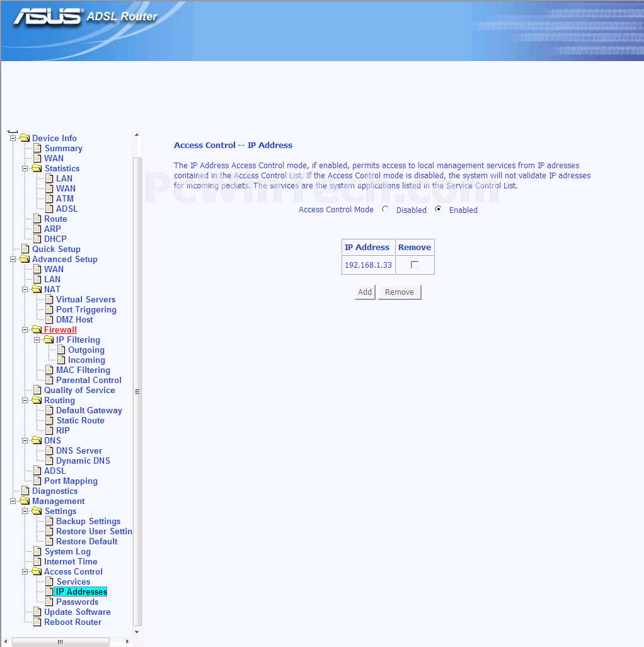Click the Remove button below the table

pyautogui.click(x=400, y=292)
